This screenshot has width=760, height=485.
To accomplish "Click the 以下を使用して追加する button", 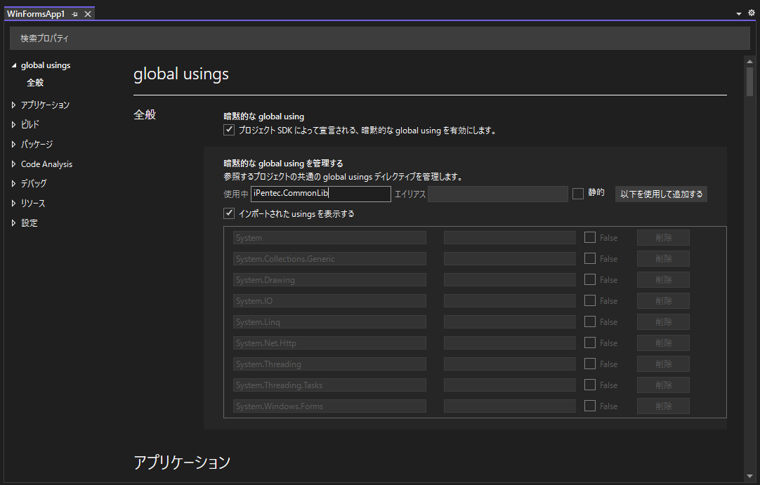I will [x=661, y=194].
